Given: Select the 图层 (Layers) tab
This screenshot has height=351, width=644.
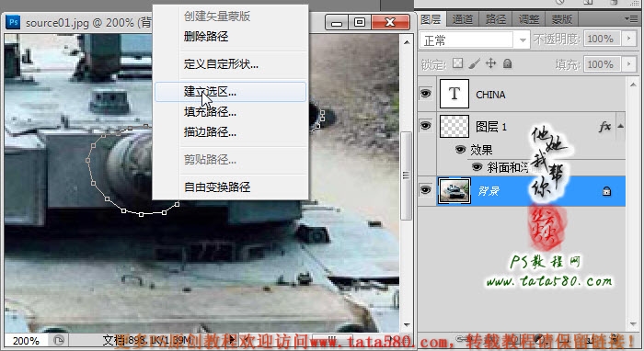Looking at the screenshot, I should point(431,19).
